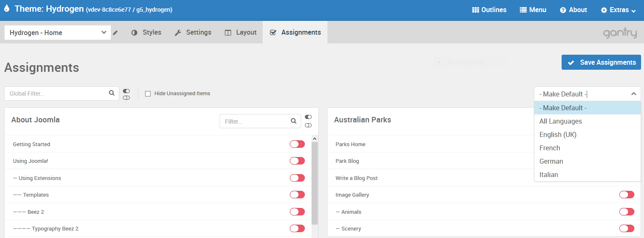Select the Assignments tab
The image size is (644, 238).
tap(295, 32)
